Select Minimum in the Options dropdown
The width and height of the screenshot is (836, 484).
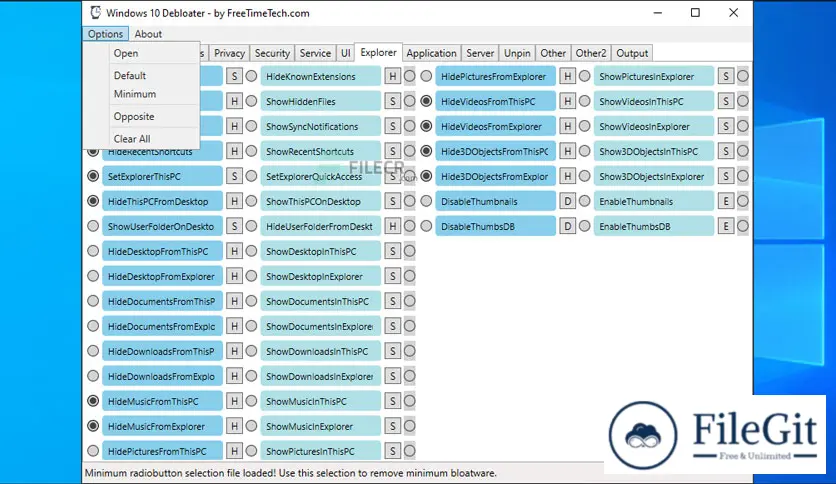click(x=135, y=94)
